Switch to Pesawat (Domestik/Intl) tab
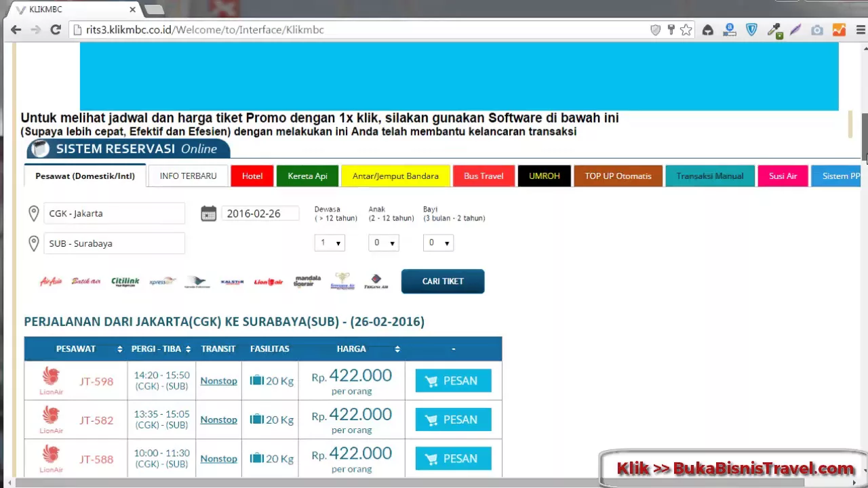The width and height of the screenshot is (868, 488). pos(85,176)
